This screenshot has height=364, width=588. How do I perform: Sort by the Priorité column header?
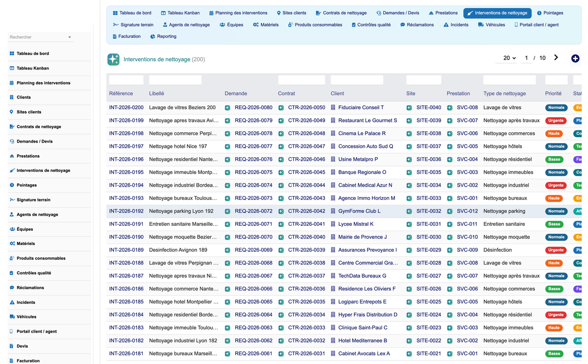[x=553, y=94]
